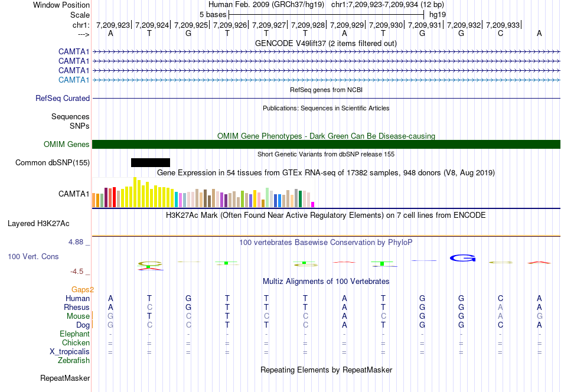Screen dimensions: 561x392
Task: Open the Repeating Elements by RepeatMasker title
Action: 327,370
